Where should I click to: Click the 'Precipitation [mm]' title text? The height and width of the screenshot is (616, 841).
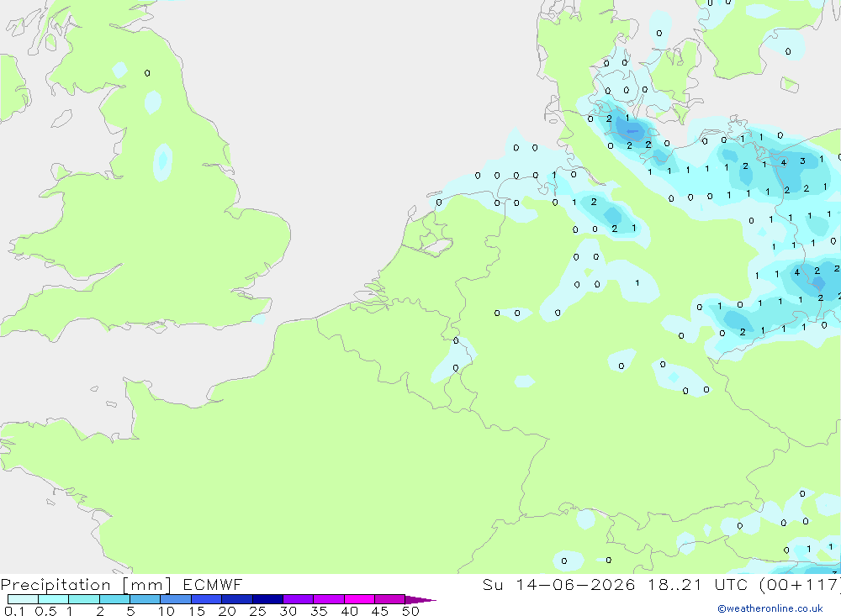pyautogui.click(x=86, y=584)
